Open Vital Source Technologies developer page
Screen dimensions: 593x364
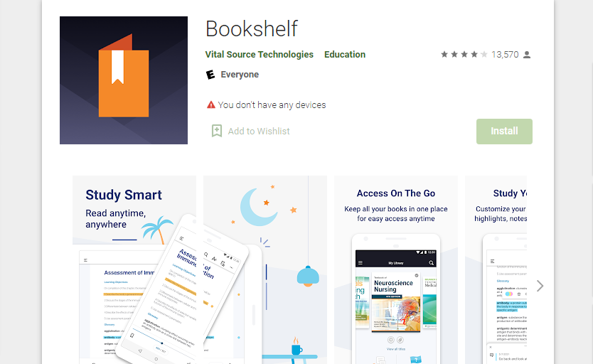point(259,55)
